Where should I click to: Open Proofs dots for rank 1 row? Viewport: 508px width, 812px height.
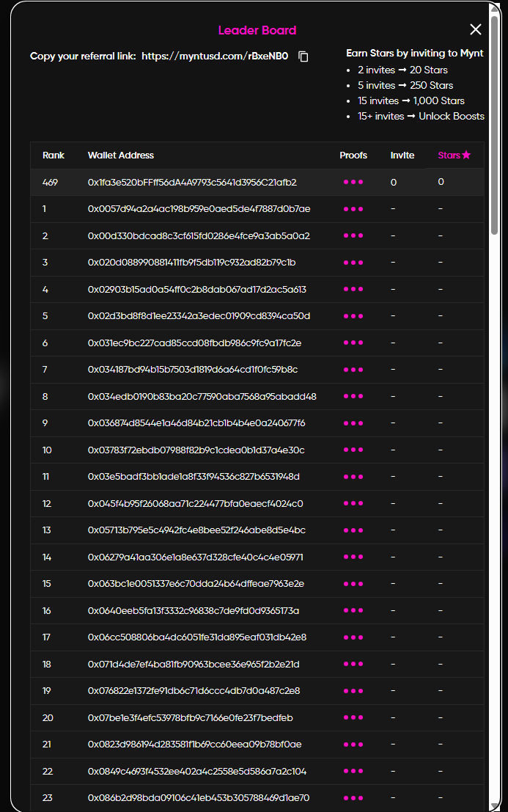353,209
